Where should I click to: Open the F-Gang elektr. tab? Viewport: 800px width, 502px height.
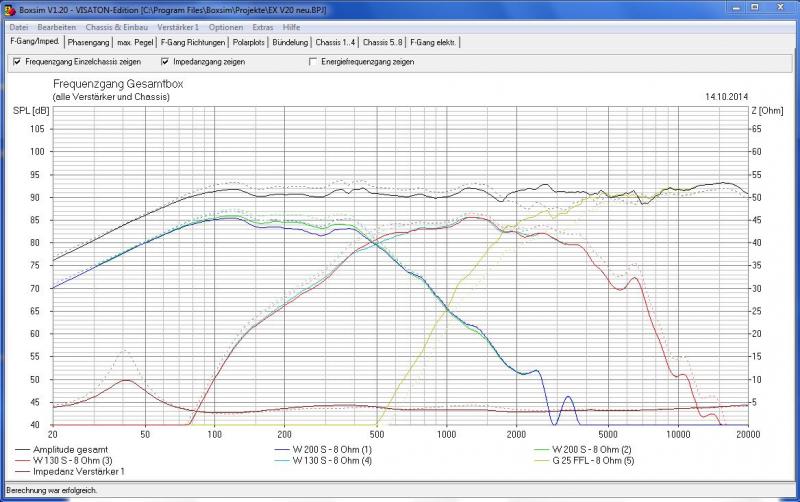click(433, 42)
